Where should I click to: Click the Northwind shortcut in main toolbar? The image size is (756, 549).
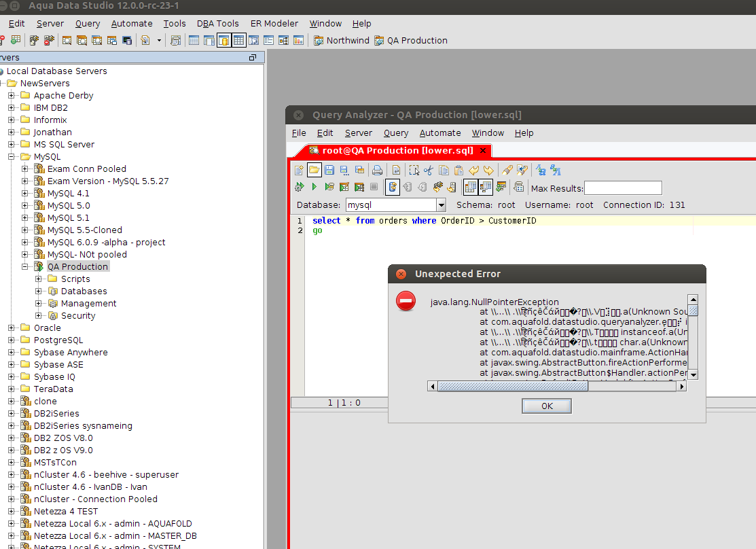coord(342,41)
